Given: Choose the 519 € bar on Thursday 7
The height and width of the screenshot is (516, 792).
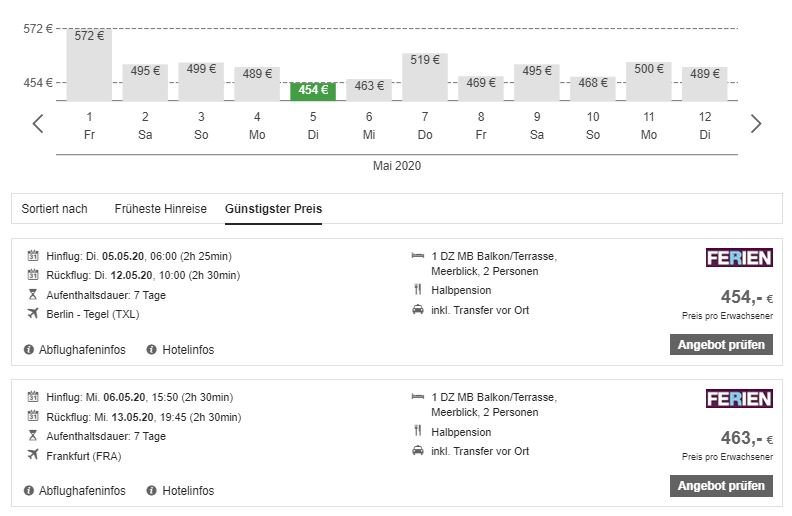Looking at the screenshot, I should (x=425, y=77).
